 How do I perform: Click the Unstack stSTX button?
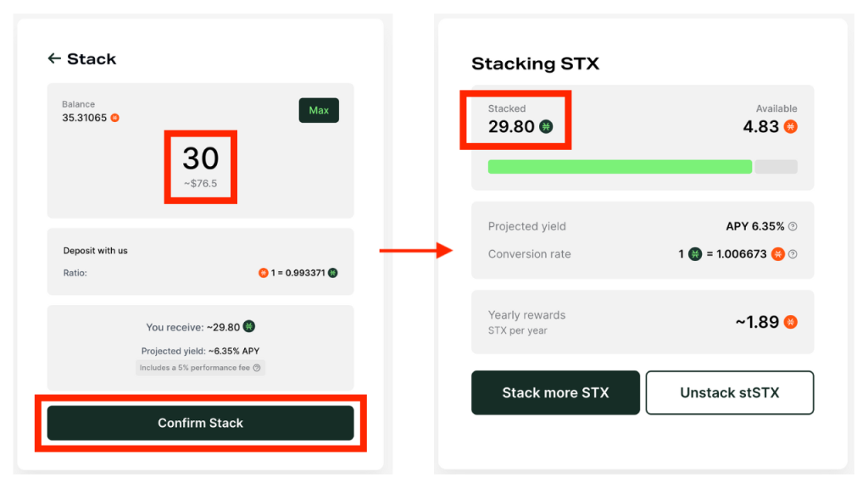(730, 392)
